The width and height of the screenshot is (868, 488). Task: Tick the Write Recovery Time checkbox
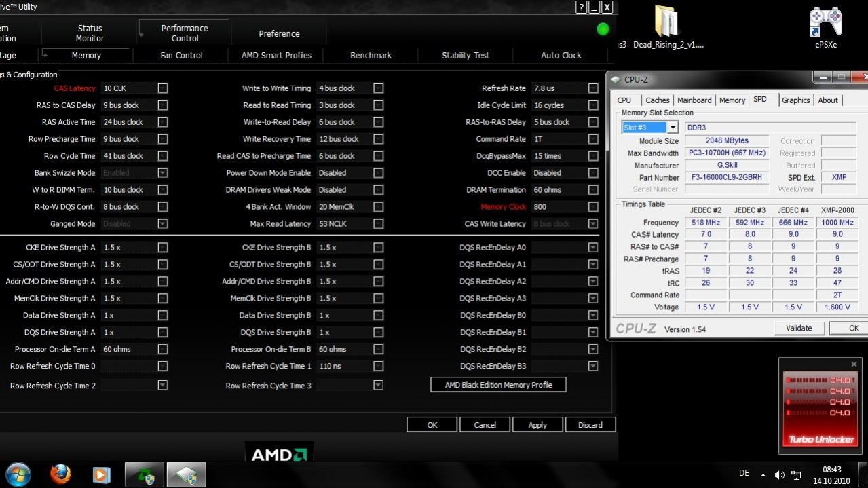[x=379, y=139]
